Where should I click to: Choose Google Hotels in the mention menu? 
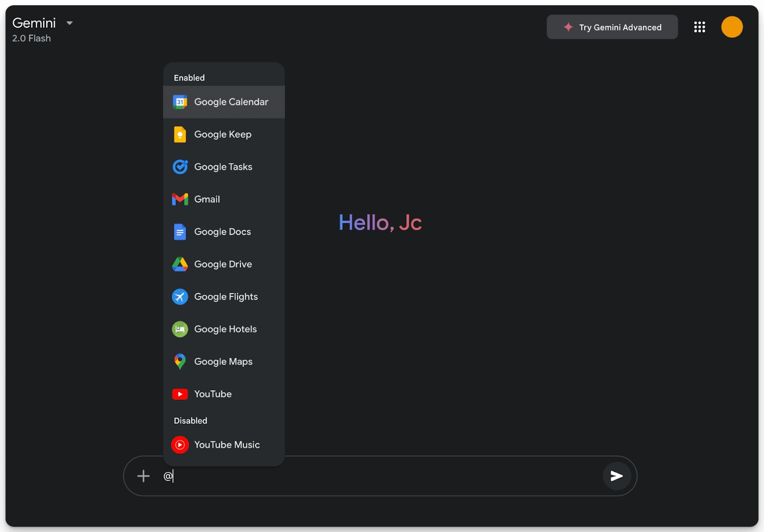[x=225, y=329]
